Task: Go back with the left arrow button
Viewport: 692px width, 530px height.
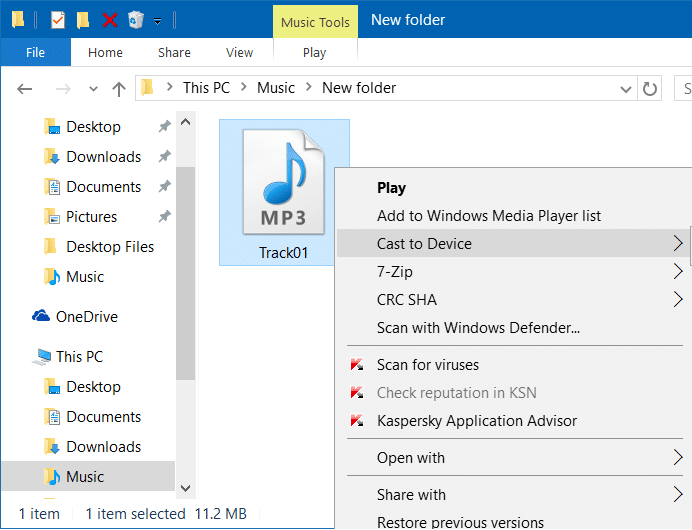Action: point(25,89)
